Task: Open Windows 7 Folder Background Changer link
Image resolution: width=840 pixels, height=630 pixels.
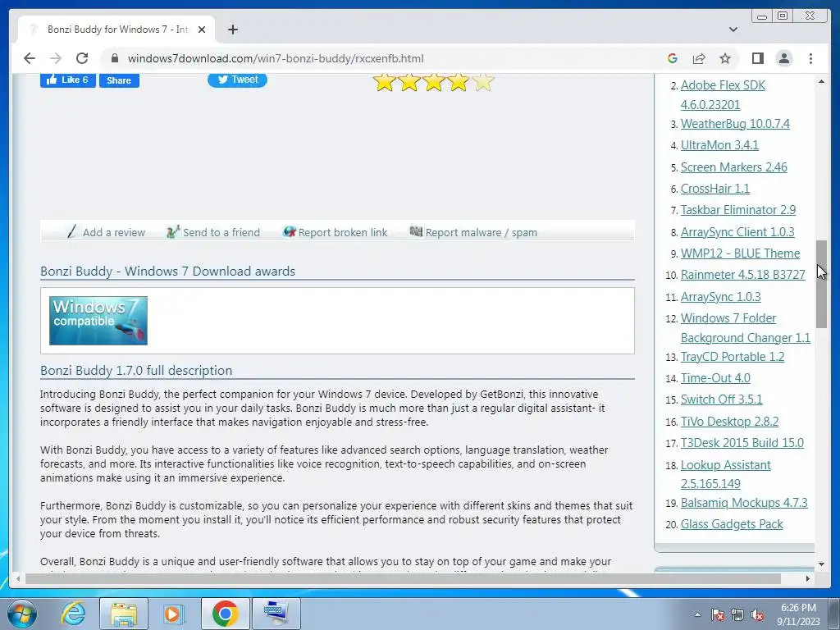Action: tap(745, 328)
